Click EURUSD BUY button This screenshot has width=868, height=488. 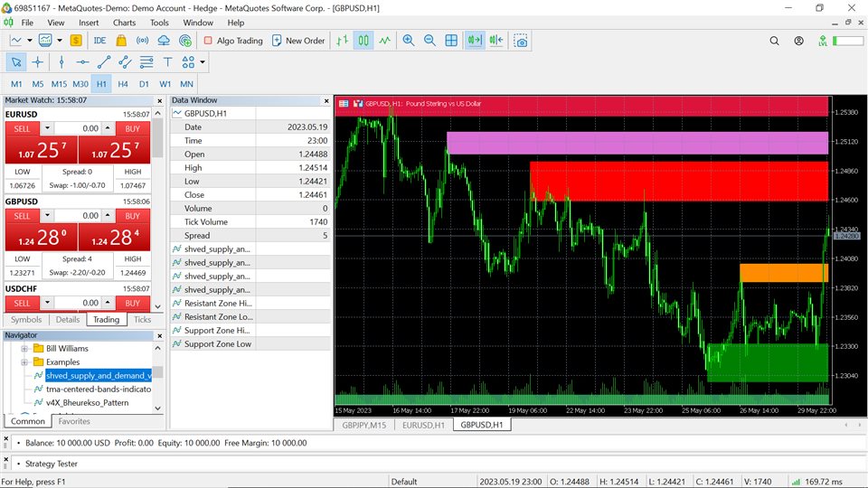(x=132, y=128)
